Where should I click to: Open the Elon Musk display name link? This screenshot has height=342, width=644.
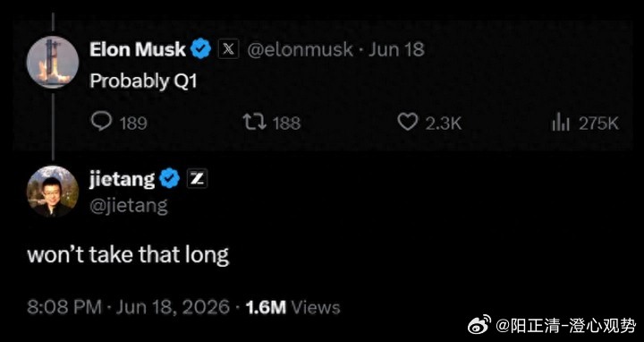(x=138, y=50)
